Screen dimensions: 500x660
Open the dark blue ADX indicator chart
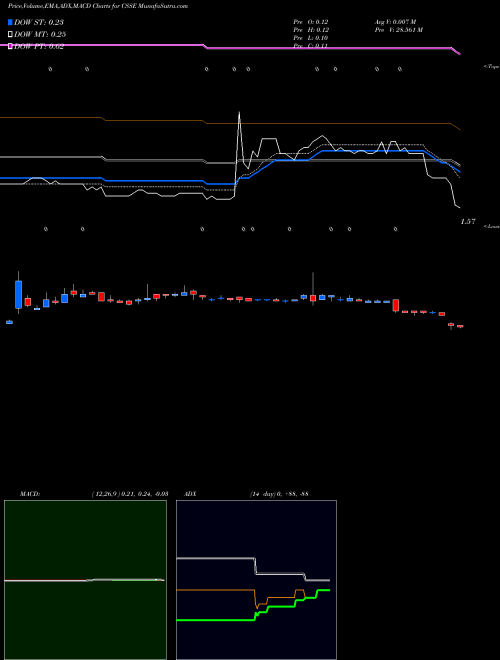click(x=256, y=580)
